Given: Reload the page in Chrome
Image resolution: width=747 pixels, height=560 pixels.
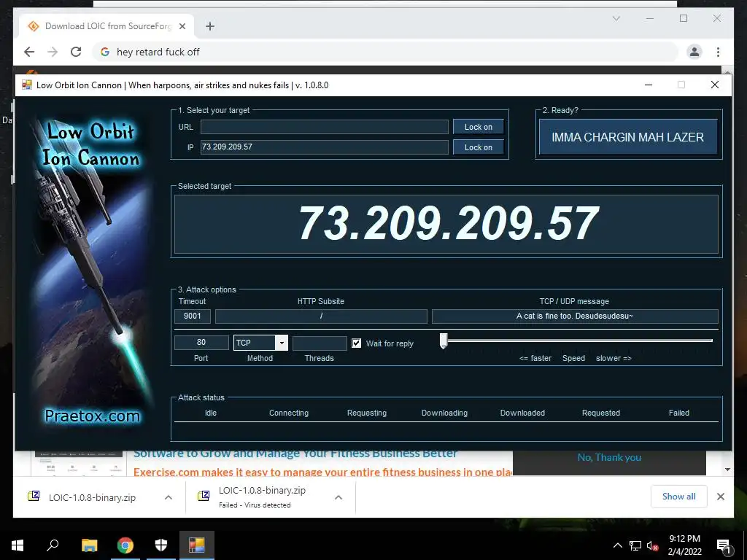Looking at the screenshot, I should [76, 52].
